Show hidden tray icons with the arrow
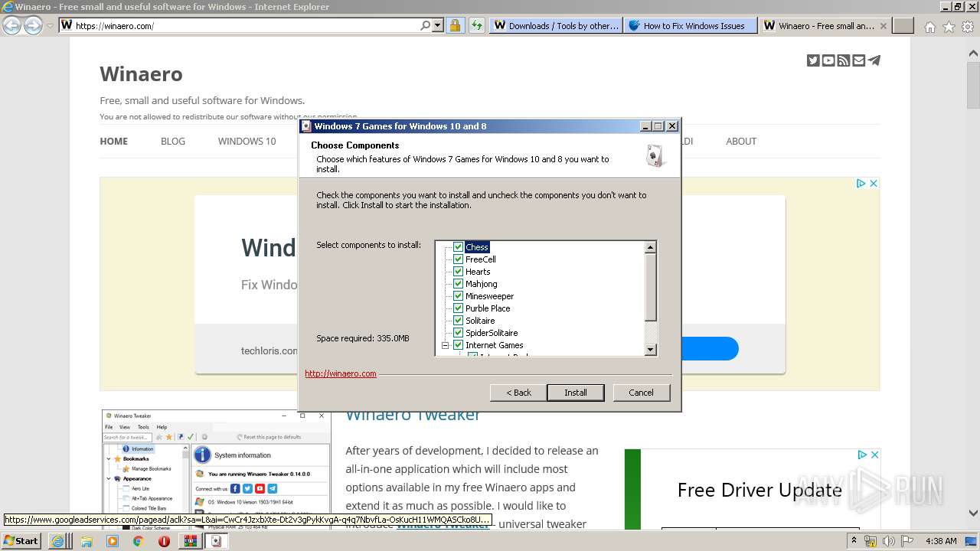Screen dimensions: 980x551 click(x=854, y=541)
